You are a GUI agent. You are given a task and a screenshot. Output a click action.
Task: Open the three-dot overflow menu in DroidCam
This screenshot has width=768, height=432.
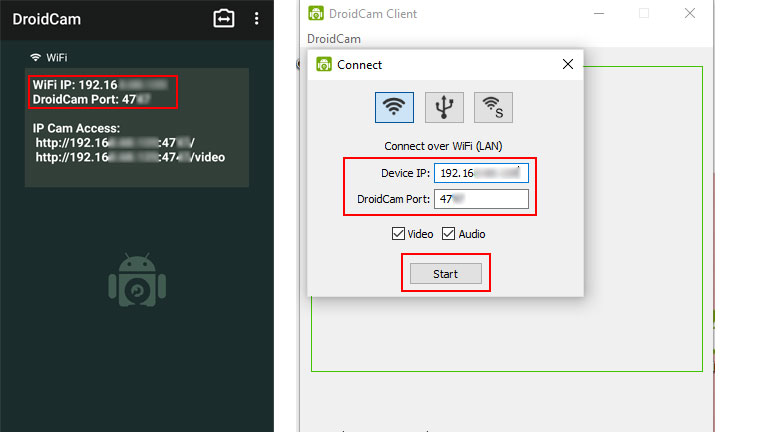coord(257,19)
